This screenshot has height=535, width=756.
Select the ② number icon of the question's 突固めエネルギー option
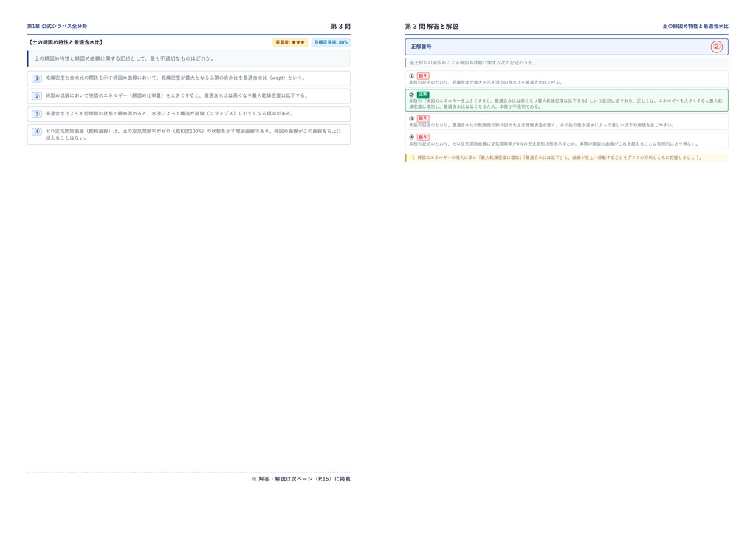pos(37,96)
